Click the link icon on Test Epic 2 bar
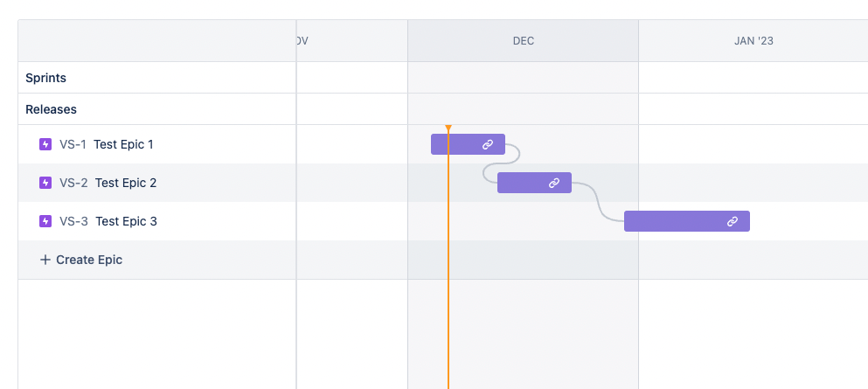This screenshot has height=389, width=868. click(554, 183)
